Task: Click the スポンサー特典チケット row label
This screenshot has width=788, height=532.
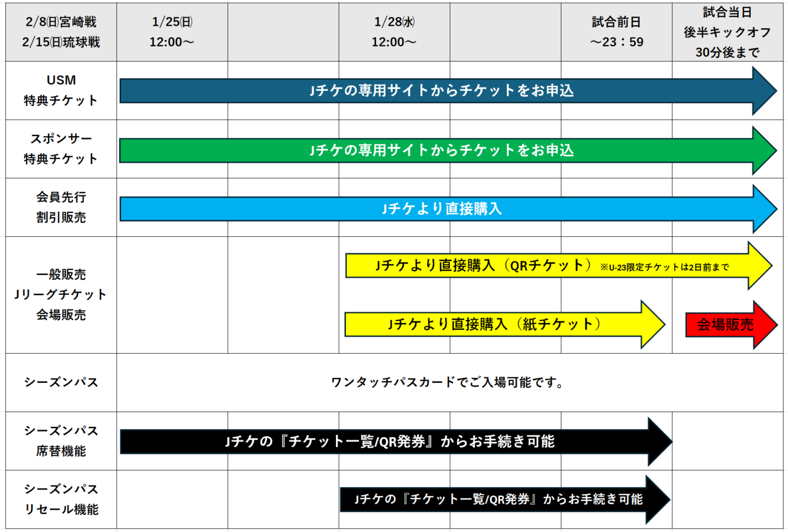Action: coord(61,149)
